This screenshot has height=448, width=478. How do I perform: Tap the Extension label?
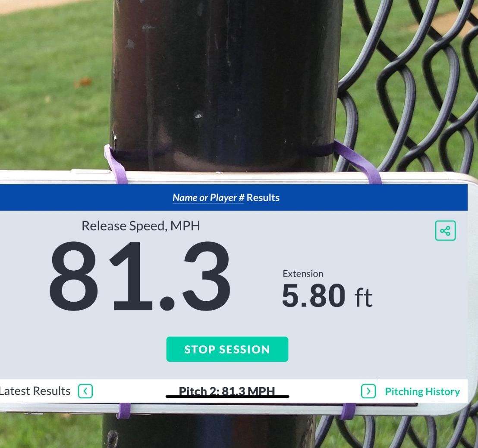pyautogui.click(x=303, y=274)
